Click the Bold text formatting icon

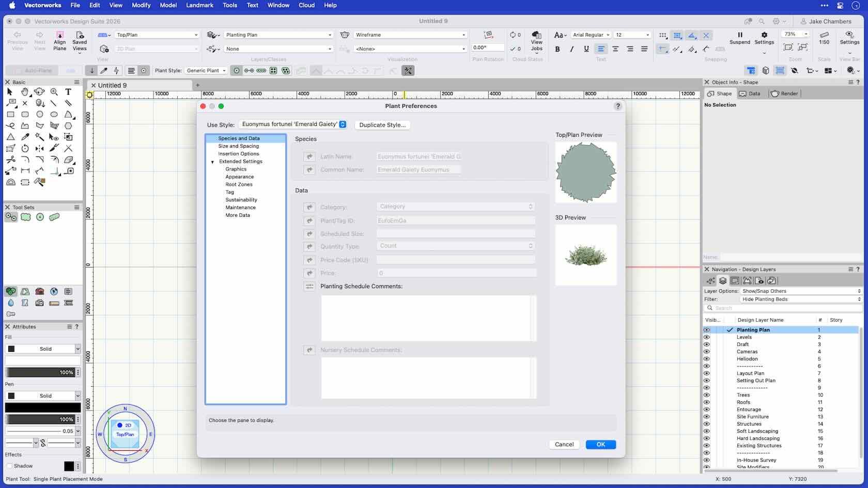tap(557, 49)
